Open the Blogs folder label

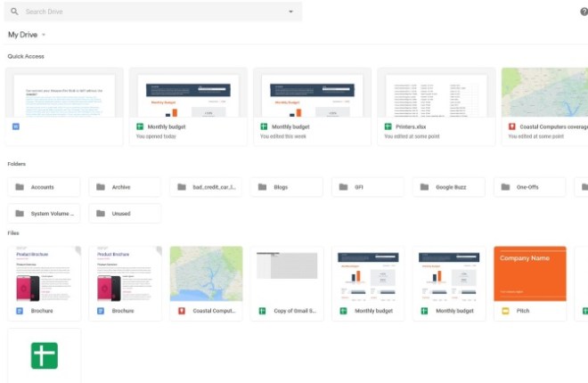click(x=281, y=187)
